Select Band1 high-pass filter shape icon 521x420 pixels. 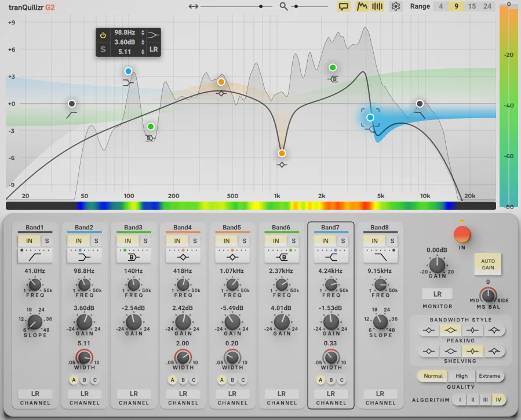pyautogui.click(x=35, y=257)
